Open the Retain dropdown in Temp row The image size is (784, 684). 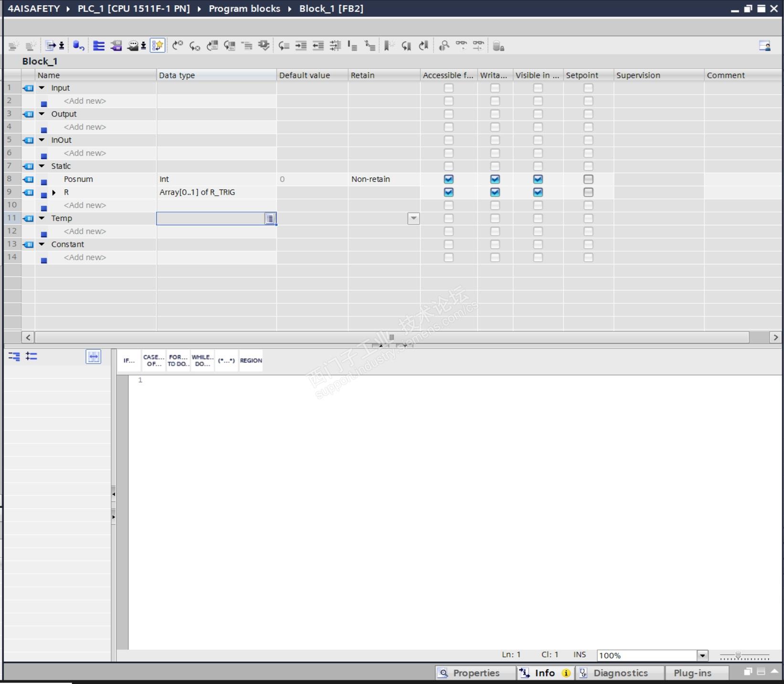(413, 218)
